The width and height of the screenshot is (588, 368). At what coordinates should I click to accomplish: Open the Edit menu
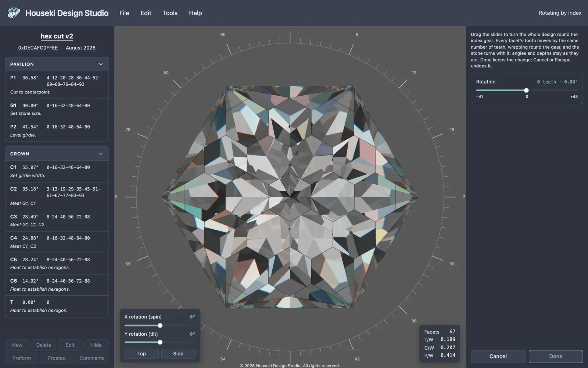pos(146,13)
